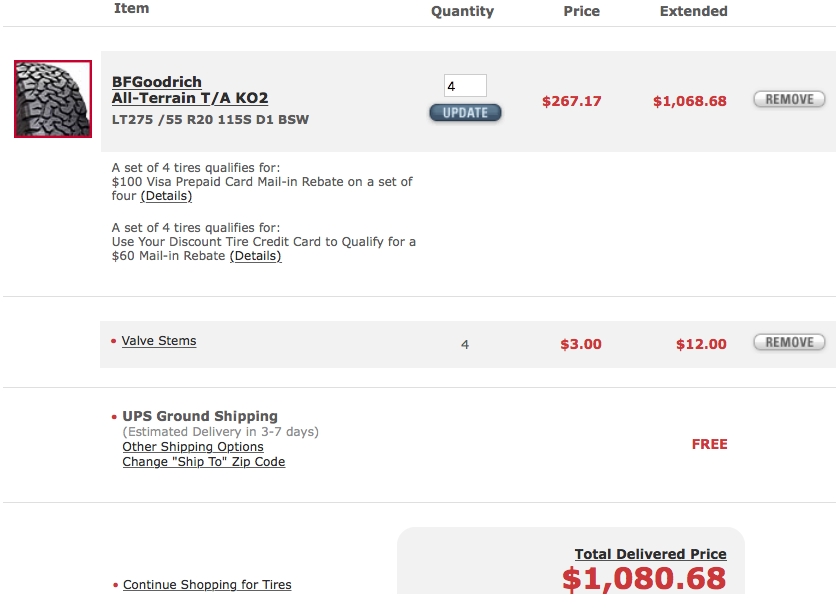Open the Valve Stems link
The height and width of the screenshot is (594, 836).
159,341
